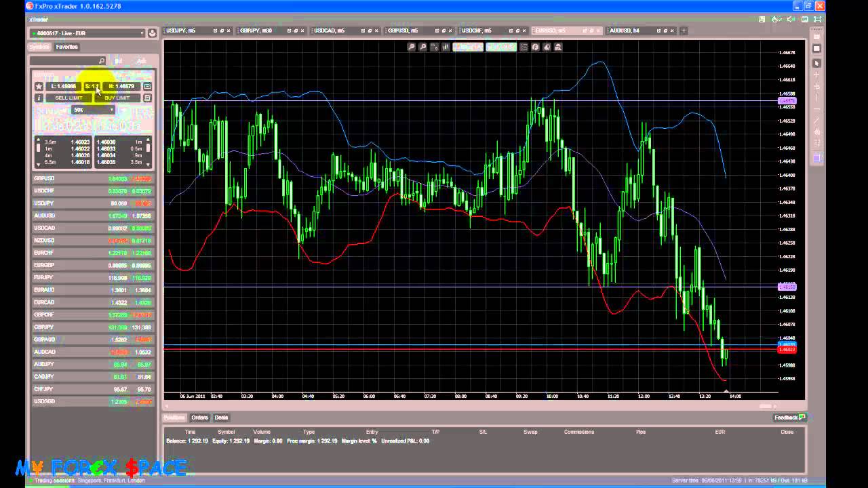The width and height of the screenshot is (868, 488).
Task: Switch to the Positions tab
Action: 174,418
